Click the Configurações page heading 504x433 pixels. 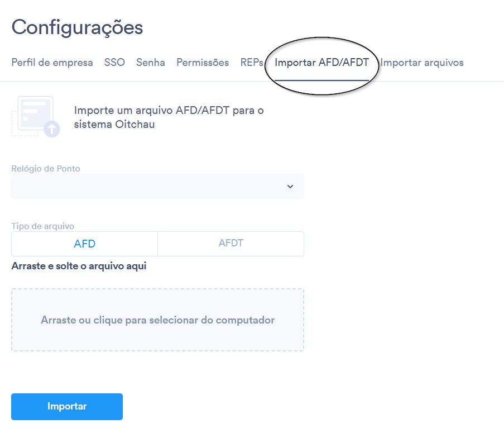click(77, 28)
